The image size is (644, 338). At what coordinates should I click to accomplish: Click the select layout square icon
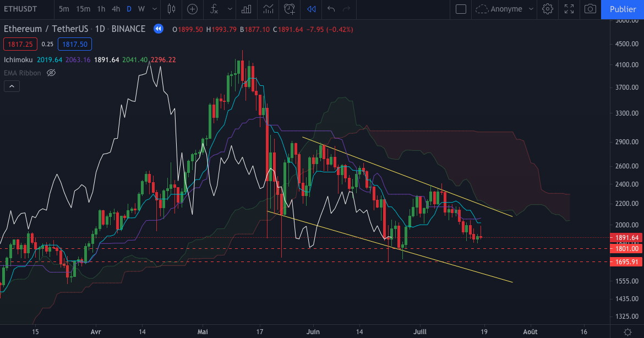click(x=461, y=9)
